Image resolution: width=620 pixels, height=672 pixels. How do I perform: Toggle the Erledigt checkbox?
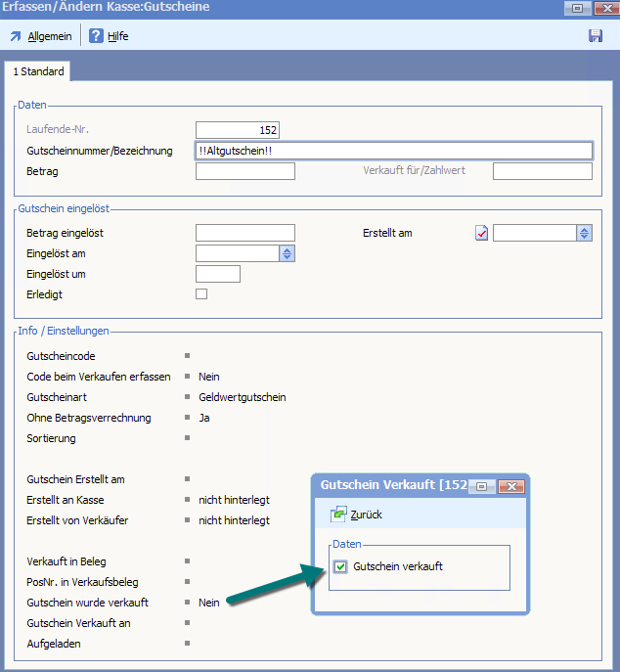click(201, 293)
